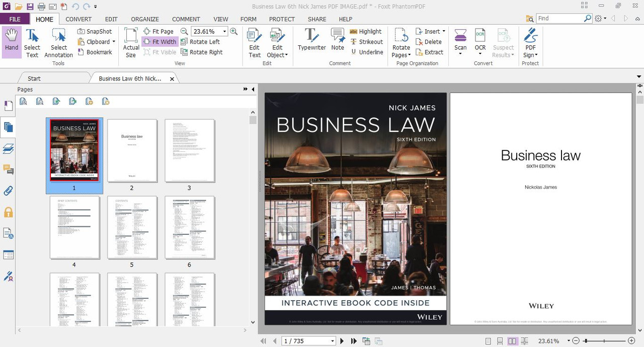644x347 pixels.
Task: Open the Bookmarks side panel
Action: (9, 106)
